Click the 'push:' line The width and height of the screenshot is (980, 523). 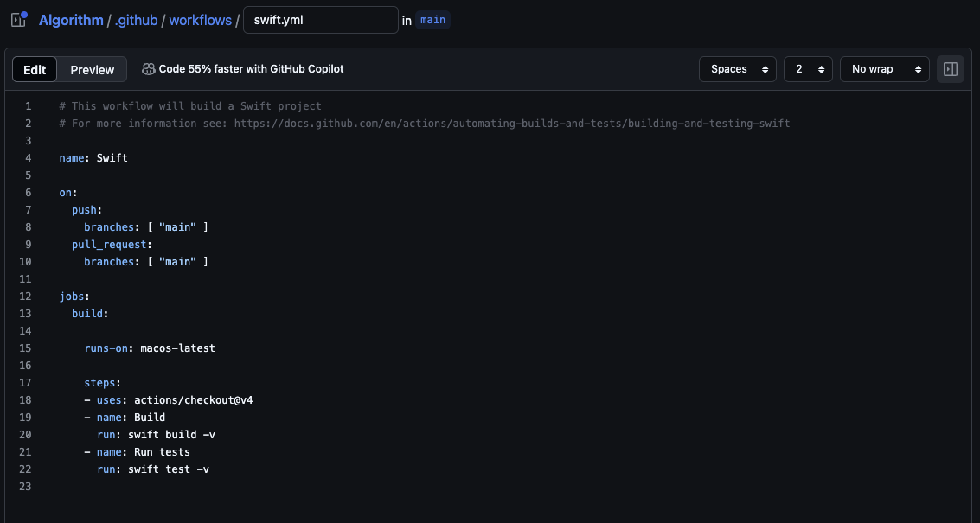[86, 210]
